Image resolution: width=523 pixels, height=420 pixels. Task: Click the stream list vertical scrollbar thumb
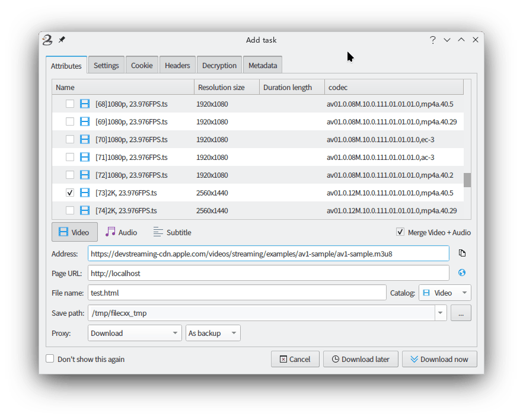pyautogui.click(x=467, y=180)
